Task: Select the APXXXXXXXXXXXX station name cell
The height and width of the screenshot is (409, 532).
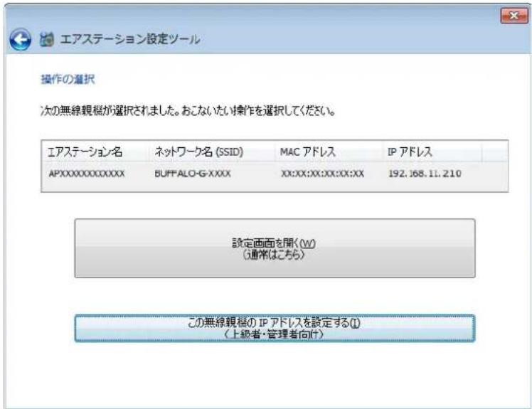Action: coord(87,174)
